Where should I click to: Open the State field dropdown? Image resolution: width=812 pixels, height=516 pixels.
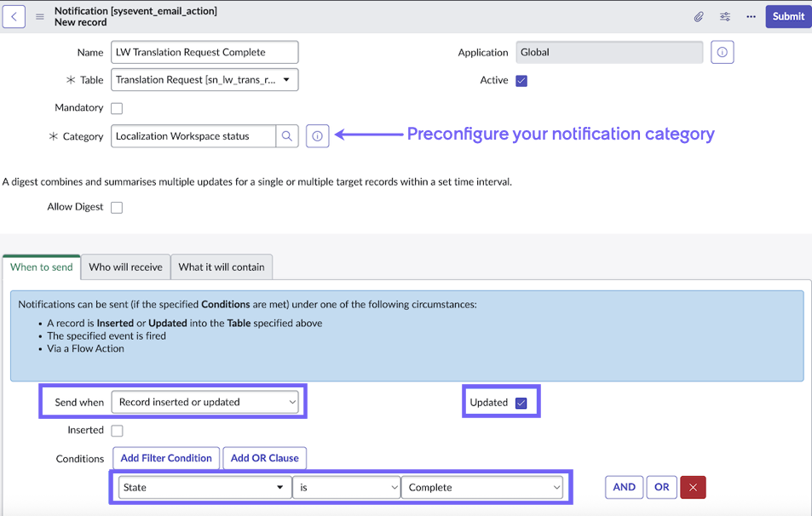coord(205,487)
